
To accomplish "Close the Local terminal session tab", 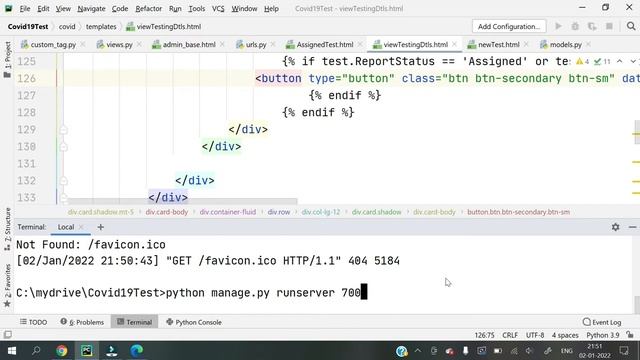I will [81, 227].
